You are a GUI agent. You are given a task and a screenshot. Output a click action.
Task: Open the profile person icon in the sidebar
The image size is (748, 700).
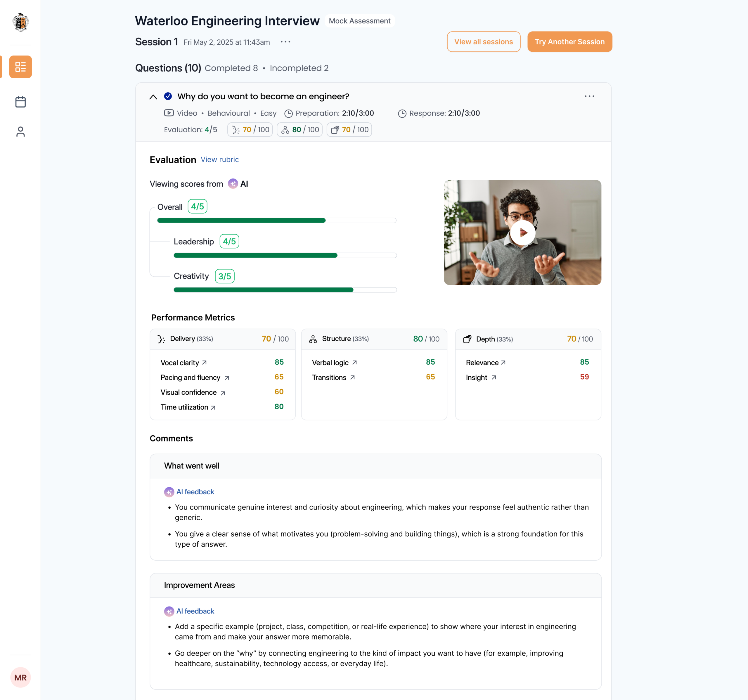21,132
